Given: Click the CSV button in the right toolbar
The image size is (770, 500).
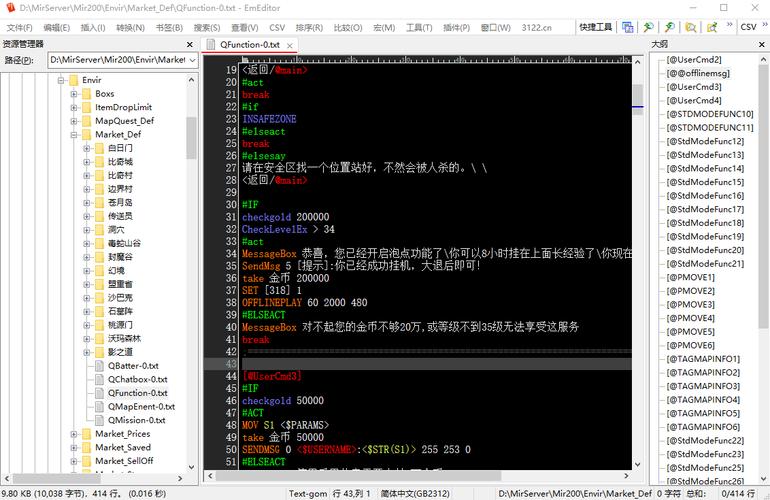Looking at the screenshot, I should click(748, 28).
